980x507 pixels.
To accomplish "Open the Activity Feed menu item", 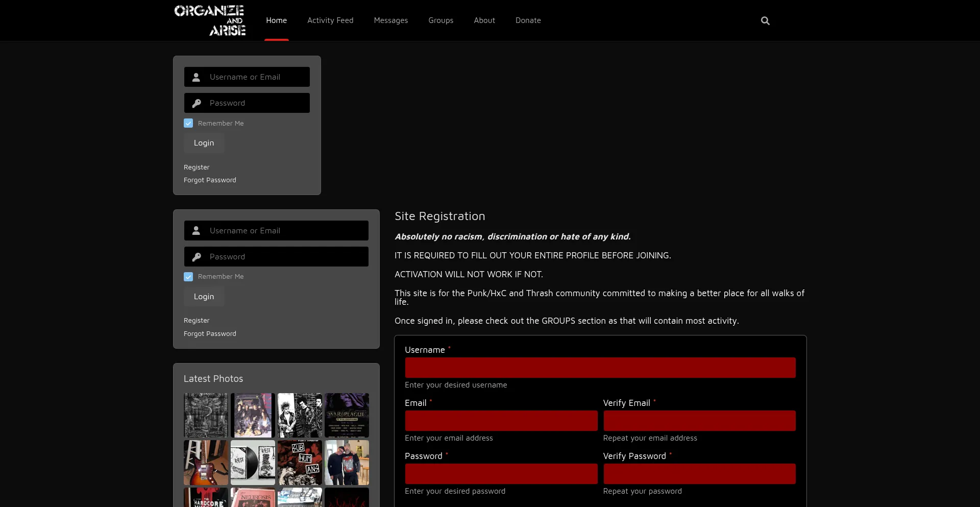I will [330, 20].
